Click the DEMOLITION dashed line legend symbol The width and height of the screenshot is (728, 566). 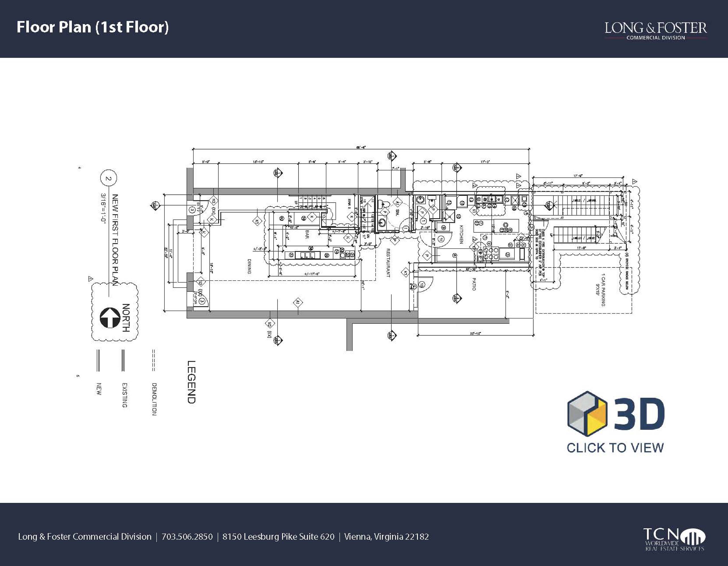154,360
